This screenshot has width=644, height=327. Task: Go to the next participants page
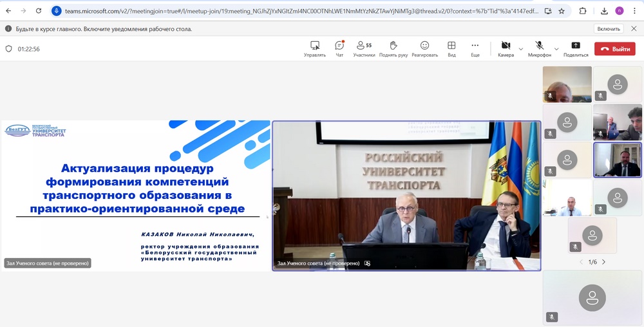pyautogui.click(x=603, y=262)
